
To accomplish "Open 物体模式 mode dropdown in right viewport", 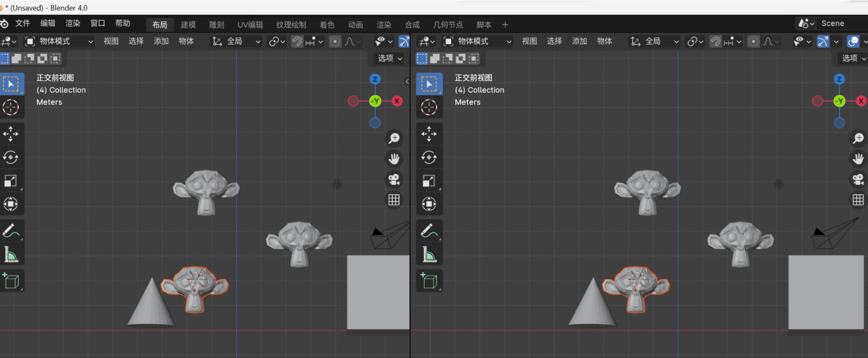I will [478, 41].
